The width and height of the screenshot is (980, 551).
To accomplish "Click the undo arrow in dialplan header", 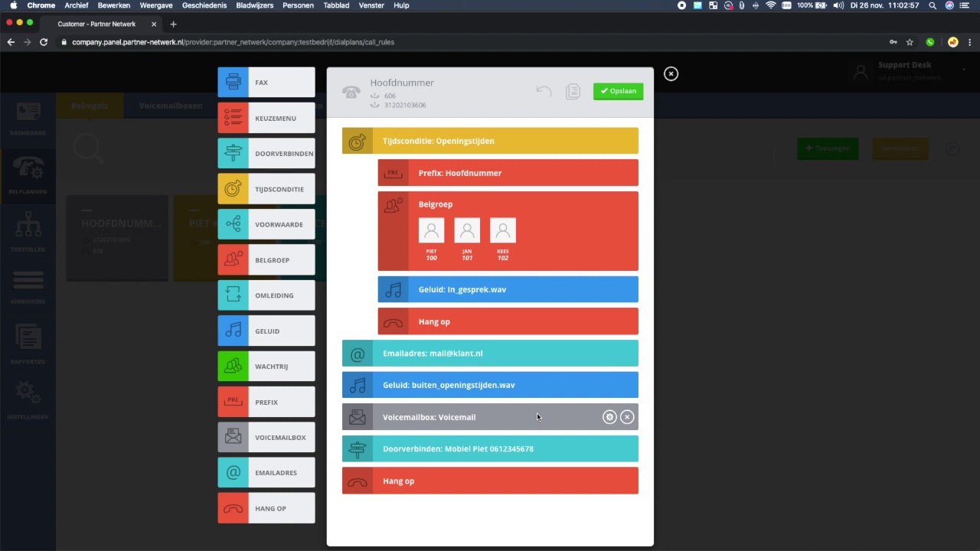I will click(544, 92).
